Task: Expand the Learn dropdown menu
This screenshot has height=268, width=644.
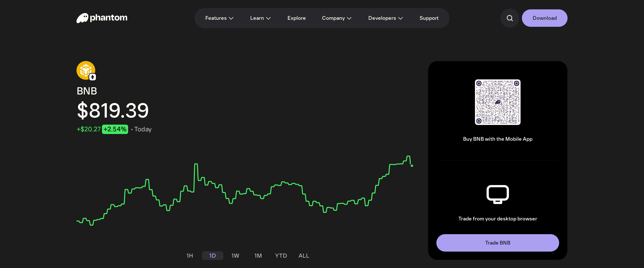Action: point(260,18)
